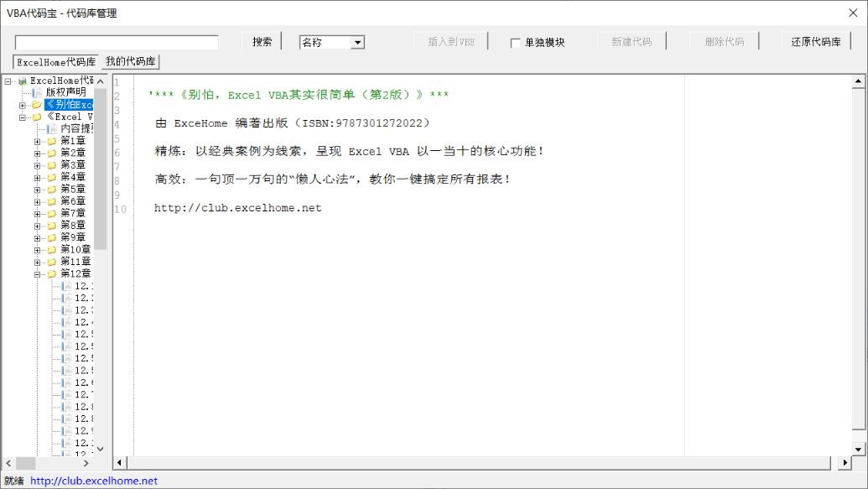The image size is (868, 489).
Task: Click the folder icon of 《别怕Exc node
Action: click(x=37, y=105)
